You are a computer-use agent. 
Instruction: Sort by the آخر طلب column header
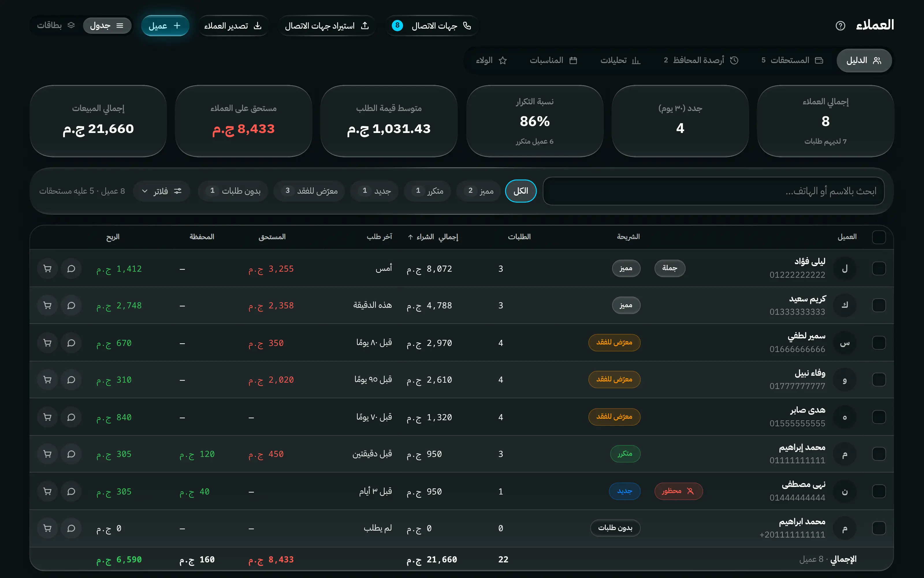(x=379, y=237)
